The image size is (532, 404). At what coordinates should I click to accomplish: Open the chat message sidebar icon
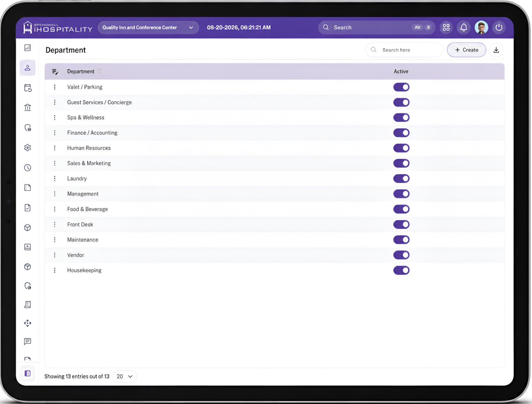coord(28,341)
